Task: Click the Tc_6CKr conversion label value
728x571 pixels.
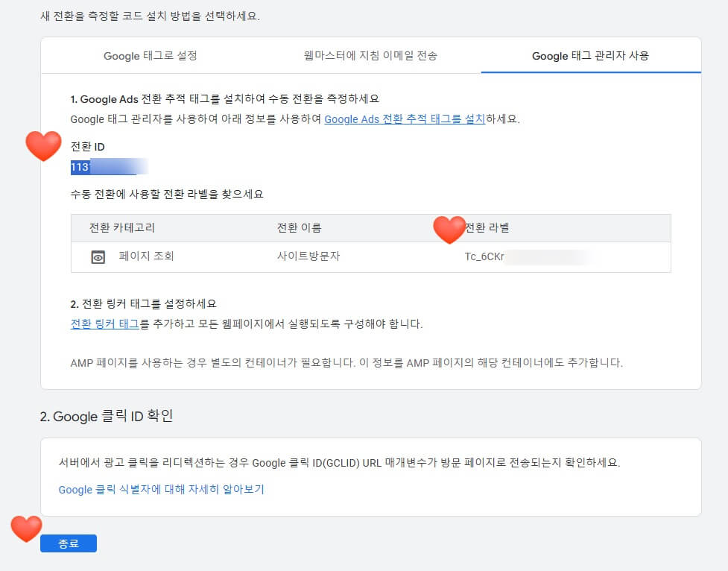Action: (x=484, y=256)
